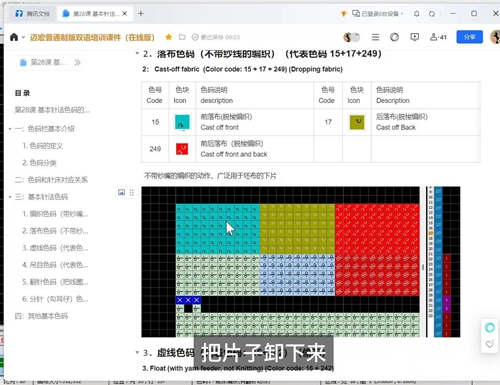The height and width of the screenshot is (385, 500).
Task: Star this document as favorite
Action: pos(169,37)
